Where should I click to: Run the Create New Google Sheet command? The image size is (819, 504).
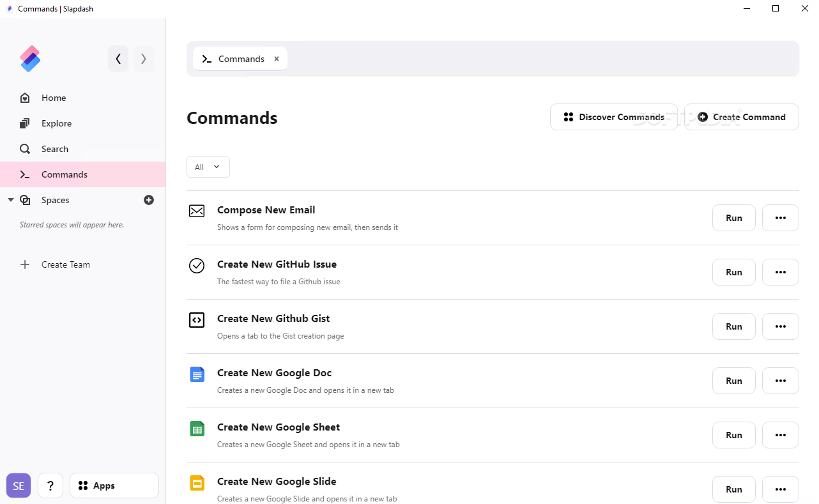pos(734,435)
